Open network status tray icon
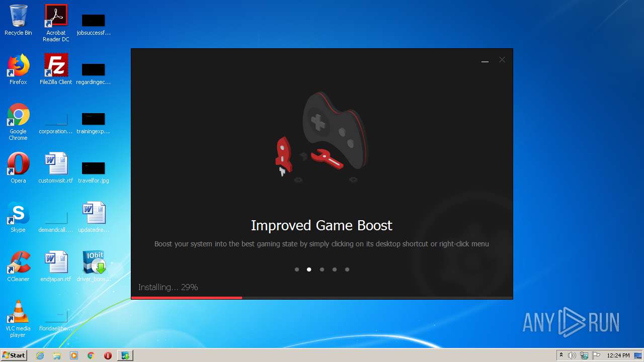 click(584, 355)
